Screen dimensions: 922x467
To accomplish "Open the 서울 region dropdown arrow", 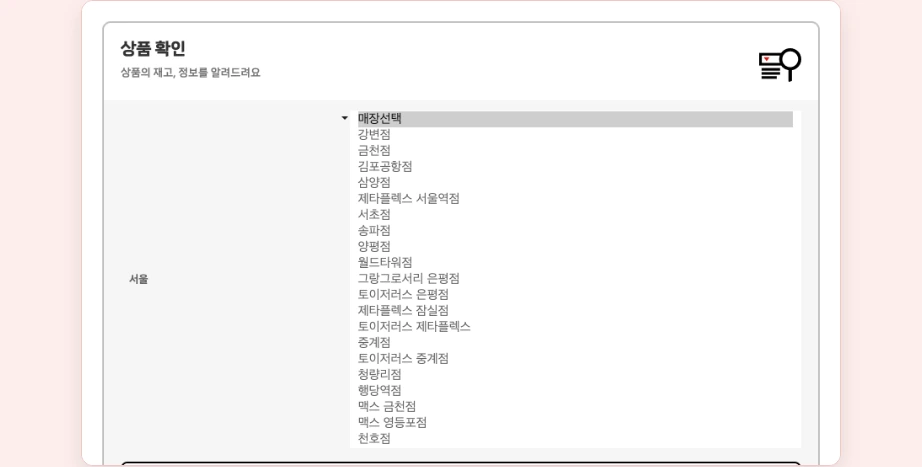I will click(345, 118).
